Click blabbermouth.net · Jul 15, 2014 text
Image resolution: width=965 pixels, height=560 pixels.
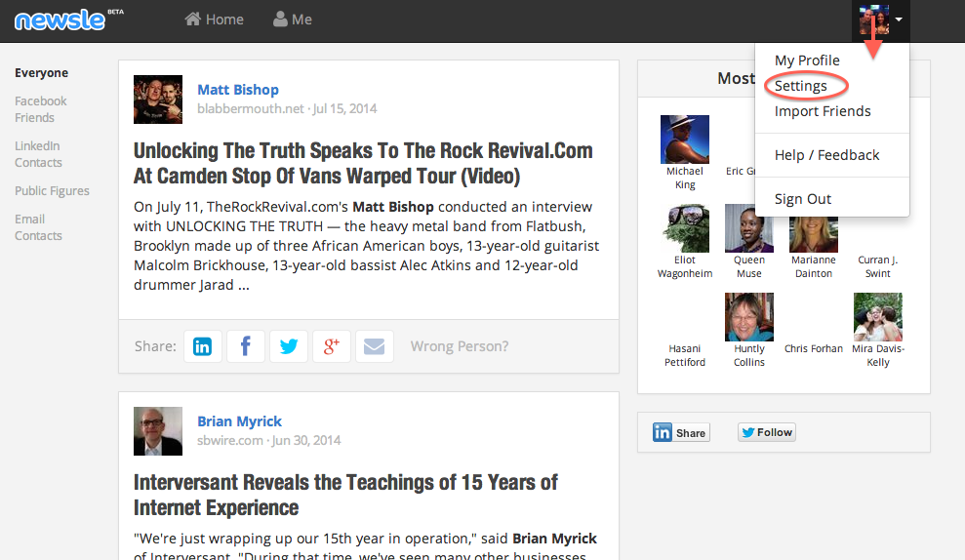click(x=287, y=109)
